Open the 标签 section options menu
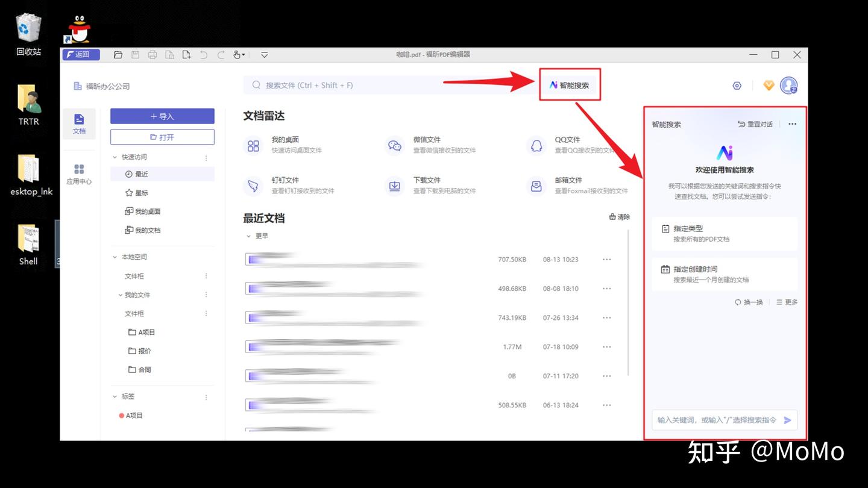This screenshot has width=868, height=488. coord(206,398)
